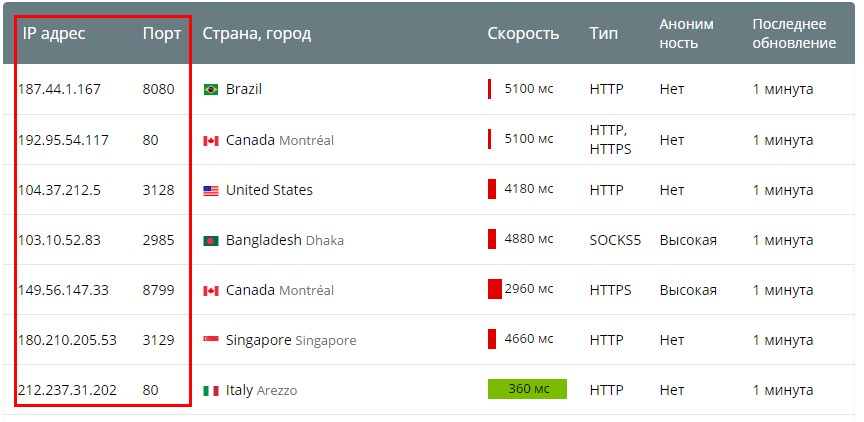Click port 8080 cell
Image resolution: width=864 pixels, height=422 pixels.
click(158, 89)
